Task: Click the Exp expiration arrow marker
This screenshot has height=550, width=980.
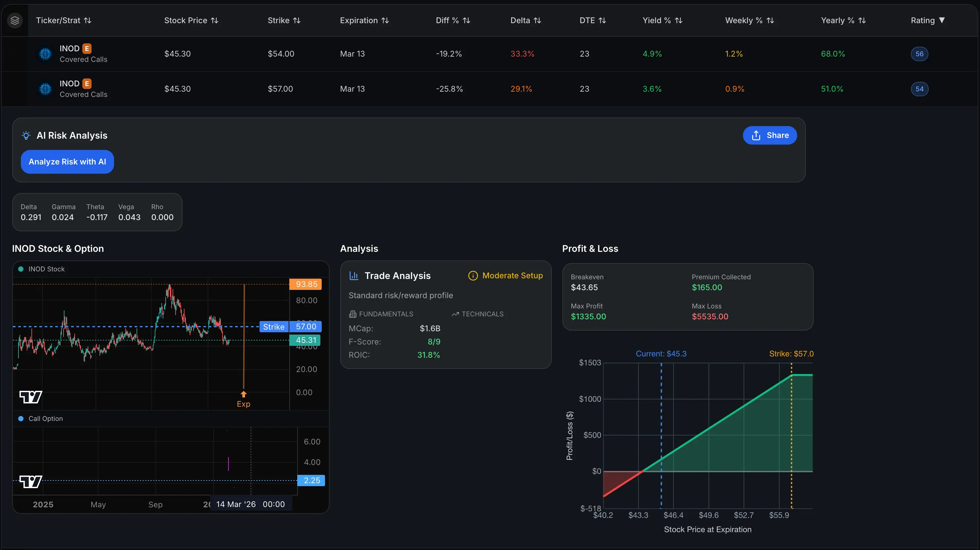Action: (243, 394)
